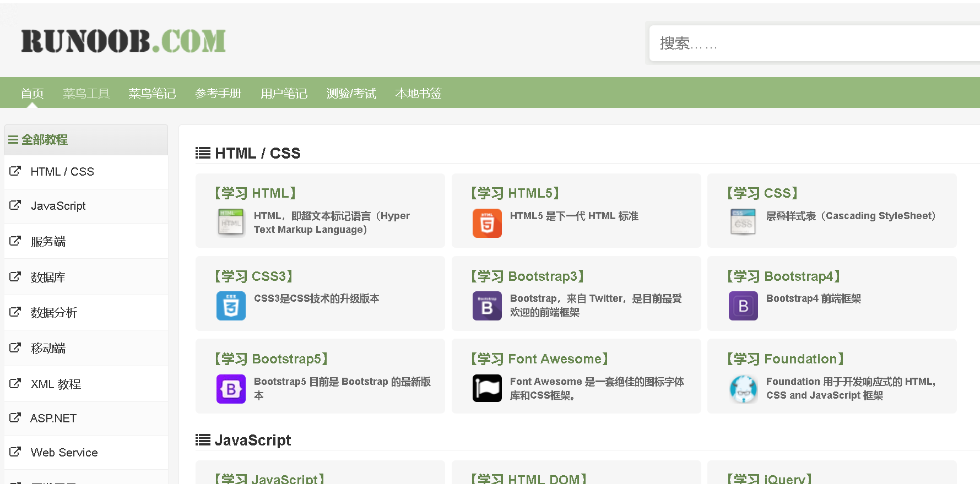Viewport: 980px width, 484px height.
Task: Click the CSS stylesheet thumbnail icon
Action: point(743,223)
